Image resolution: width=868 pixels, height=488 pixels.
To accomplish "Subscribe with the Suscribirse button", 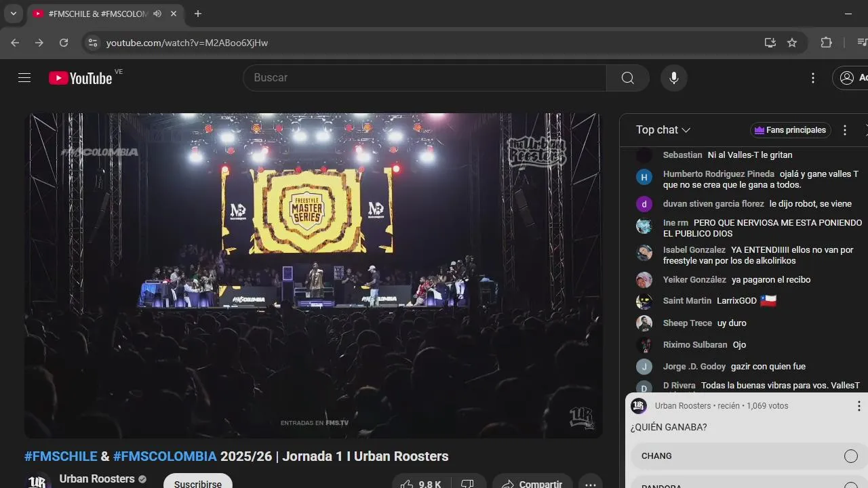I will point(197,483).
